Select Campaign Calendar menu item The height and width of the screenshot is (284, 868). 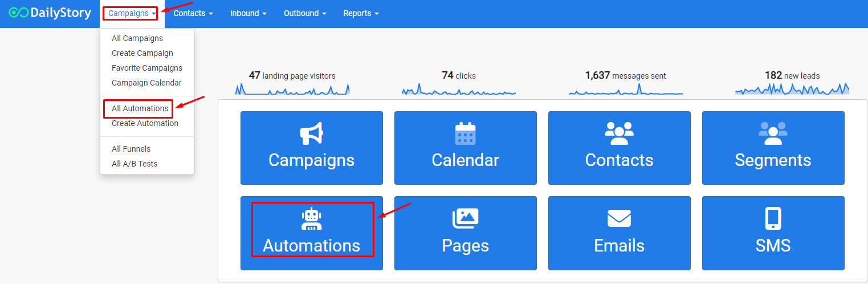(146, 83)
